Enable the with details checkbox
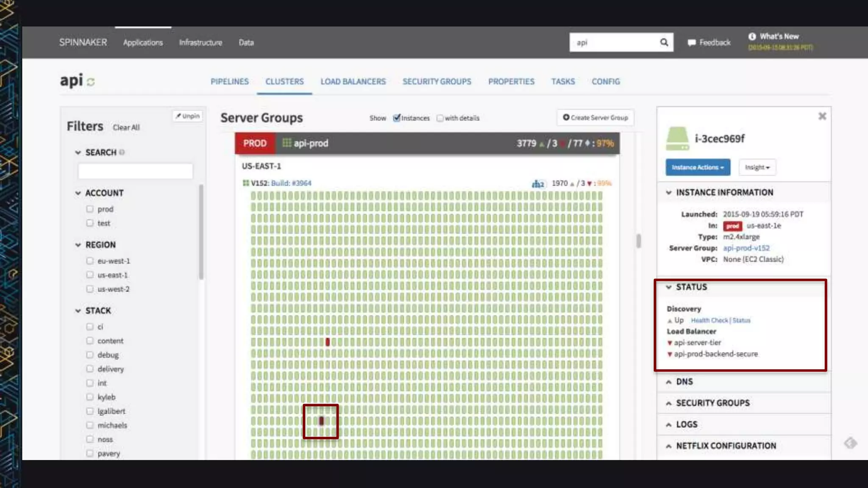 440,118
